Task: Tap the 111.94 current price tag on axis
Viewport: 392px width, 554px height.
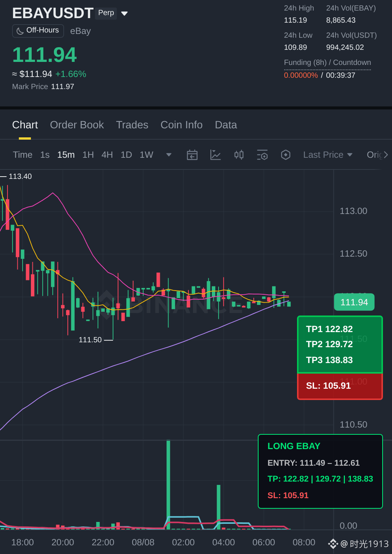Action: (354, 302)
